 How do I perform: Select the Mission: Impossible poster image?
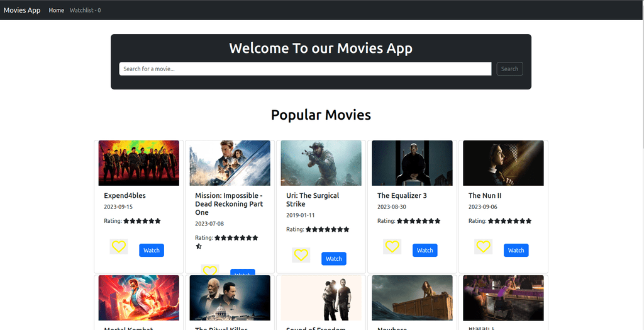pos(230,163)
